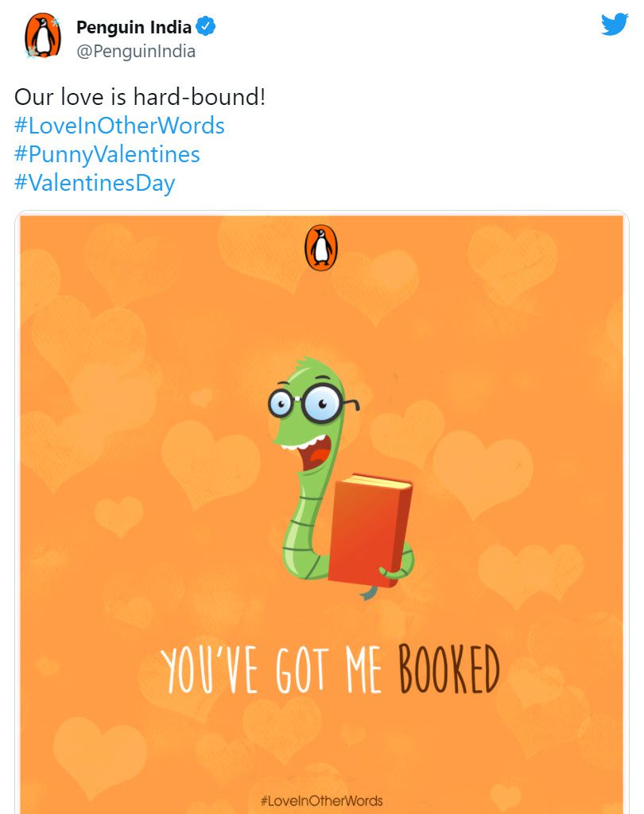Image resolution: width=644 pixels, height=814 pixels.
Task: Click the #LoveInOtherWords caption inside the image
Action: (x=321, y=800)
